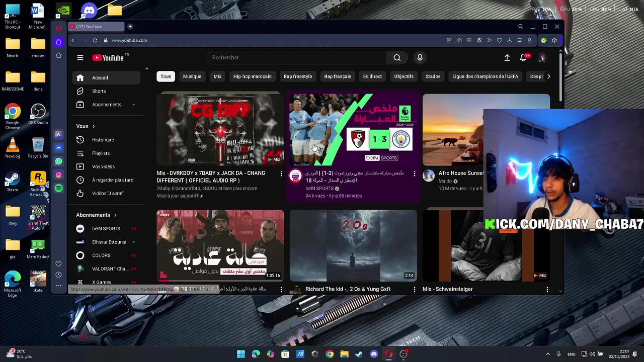Image resolution: width=644 pixels, height=362 pixels.
Task: Open WhatsApp in Opera sidebar
Action: [59, 161]
